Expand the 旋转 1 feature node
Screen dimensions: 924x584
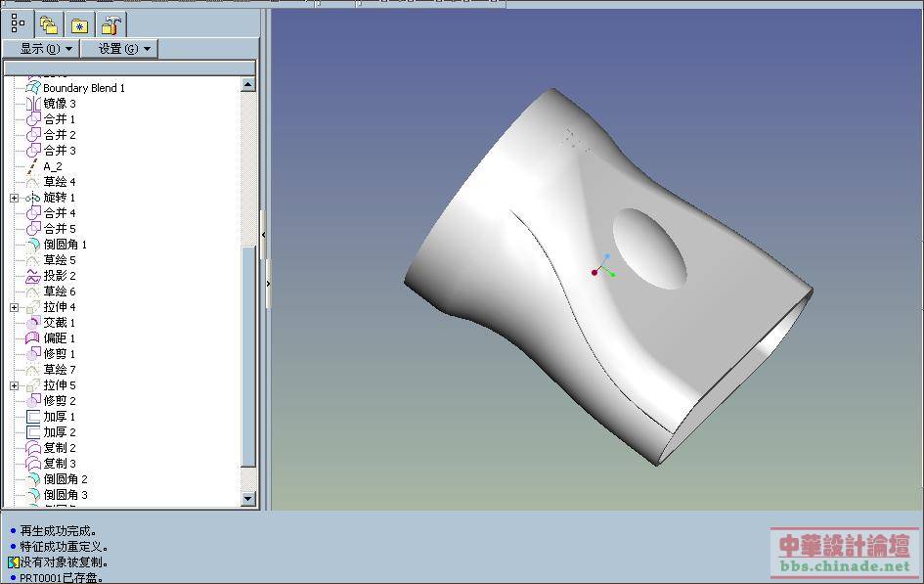14,198
